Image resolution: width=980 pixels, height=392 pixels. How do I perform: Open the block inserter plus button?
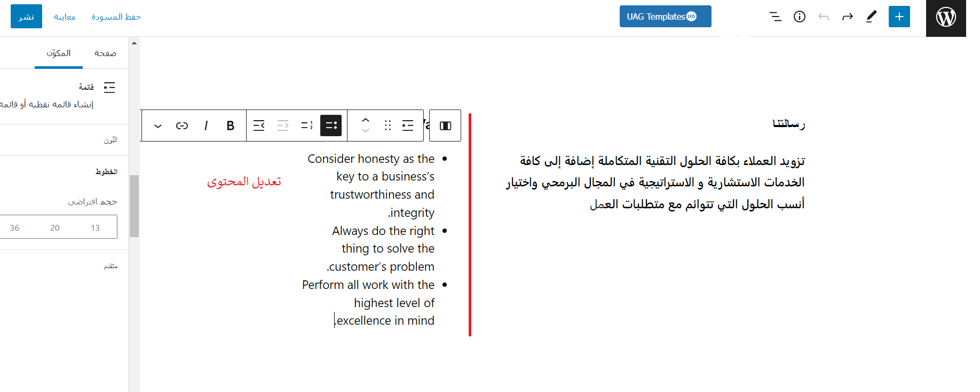(x=899, y=17)
